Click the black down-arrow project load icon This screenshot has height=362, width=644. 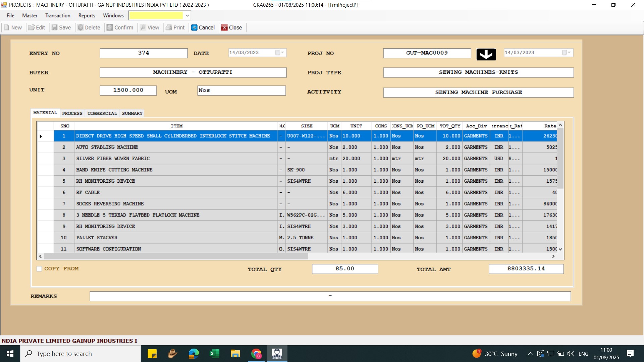point(486,54)
